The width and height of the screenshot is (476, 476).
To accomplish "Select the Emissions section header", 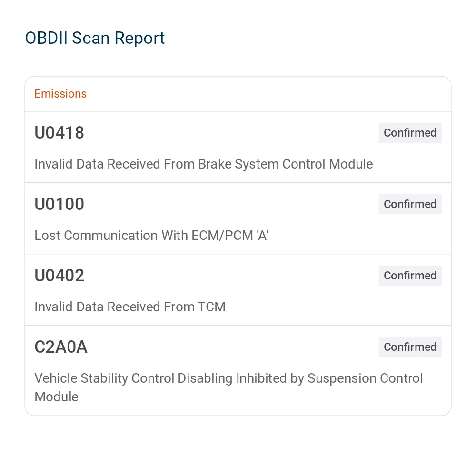I will (60, 94).
